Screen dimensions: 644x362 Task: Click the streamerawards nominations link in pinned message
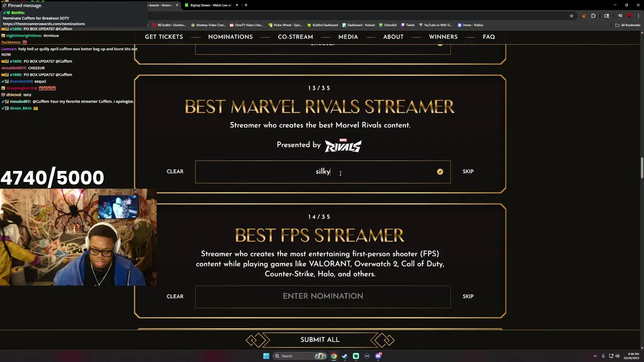pos(44,24)
